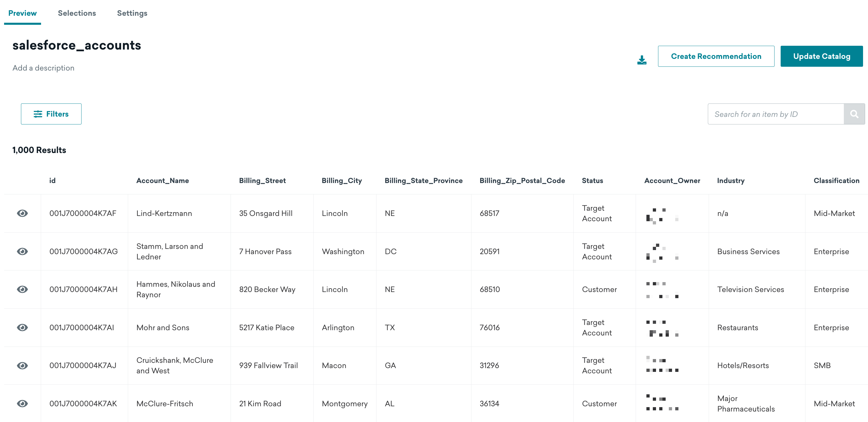
Task: Click Add a description link
Action: pyautogui.click(x=43, y=68)
